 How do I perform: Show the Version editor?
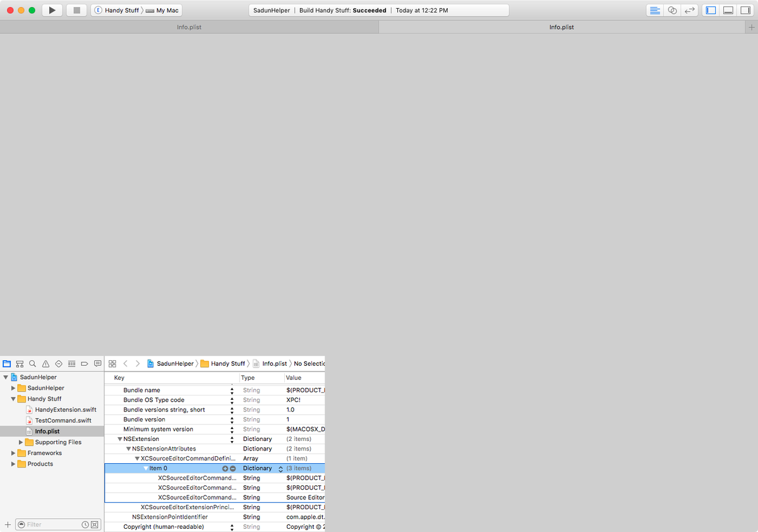[690, 10]
